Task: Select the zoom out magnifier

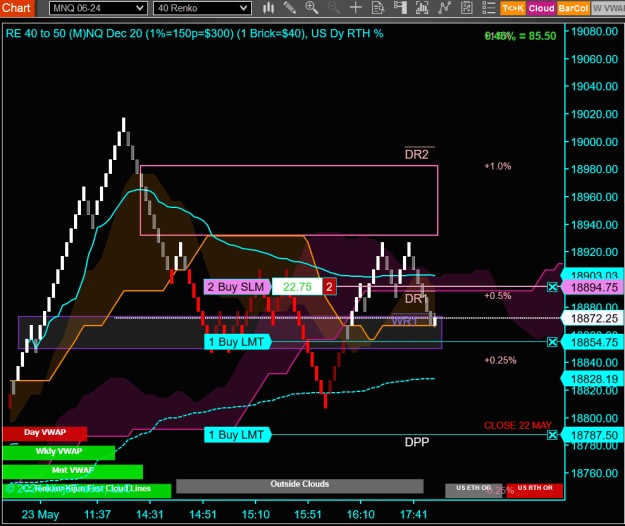Action: (x=334, y=8)
